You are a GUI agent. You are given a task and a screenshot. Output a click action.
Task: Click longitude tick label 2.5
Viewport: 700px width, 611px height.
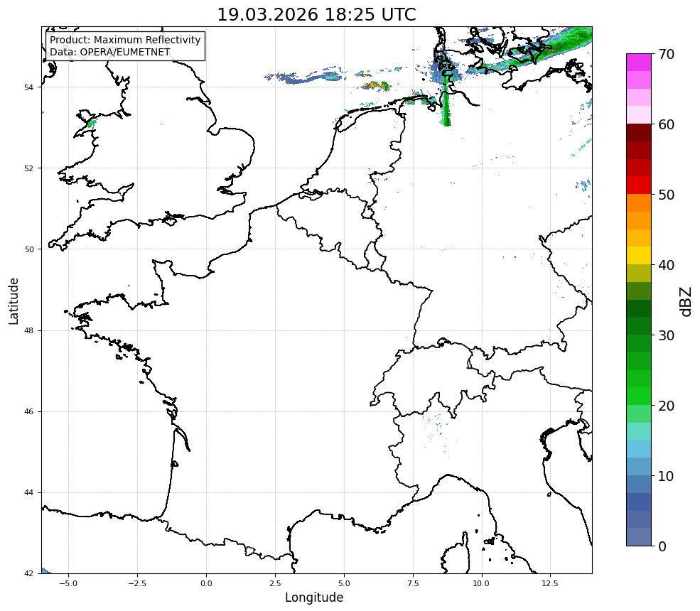[x=275, y=583]
